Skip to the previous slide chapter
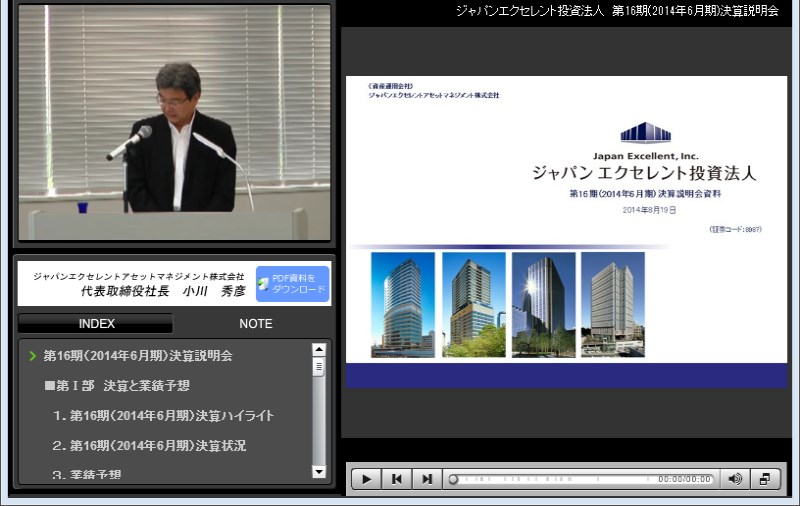Screen dimensions: 800x506 coord(396,479)
